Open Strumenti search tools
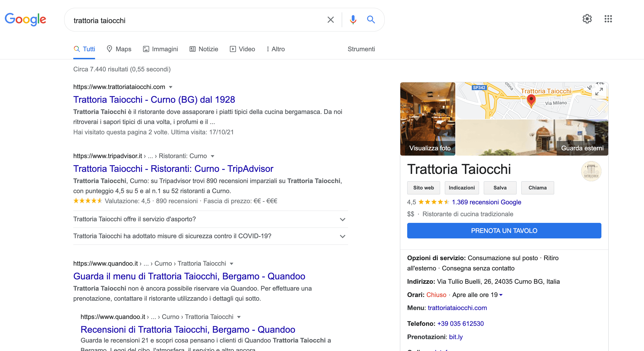This screenshot has width=644, height=351. pyautogui.click(x=361, y=49)
